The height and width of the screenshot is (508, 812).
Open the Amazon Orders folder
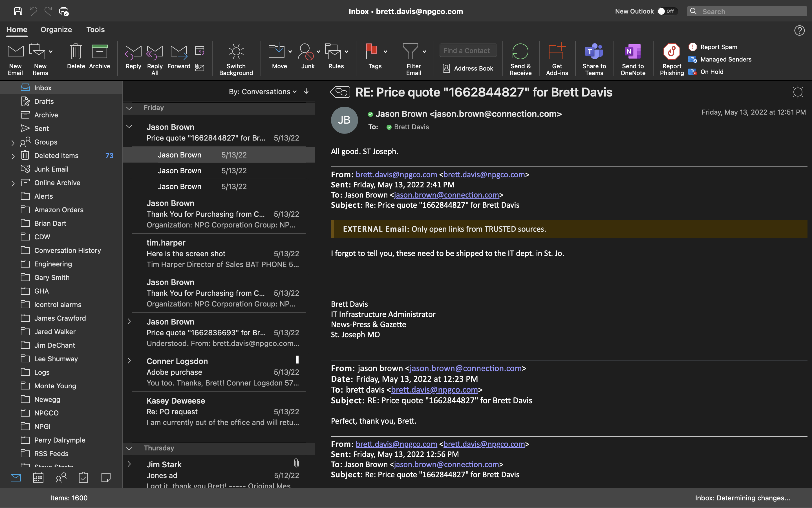(61, 210)
